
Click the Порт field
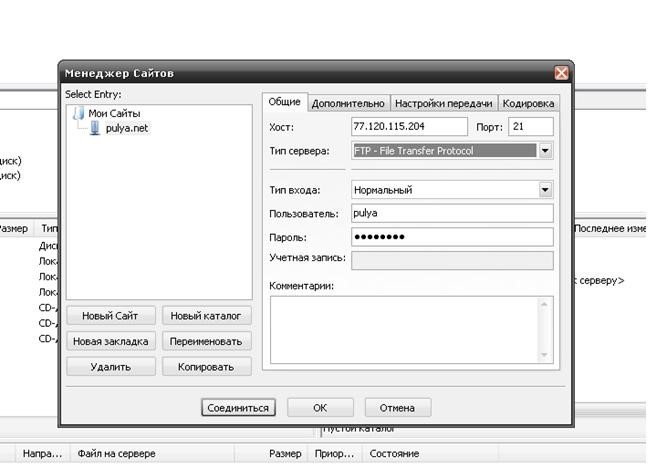pos(531,126)
